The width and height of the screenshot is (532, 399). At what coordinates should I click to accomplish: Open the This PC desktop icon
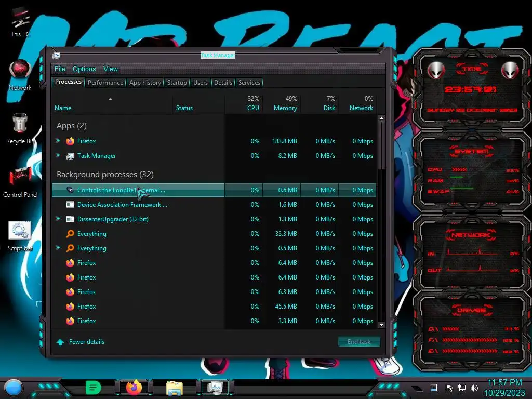(x=20, y=22)
